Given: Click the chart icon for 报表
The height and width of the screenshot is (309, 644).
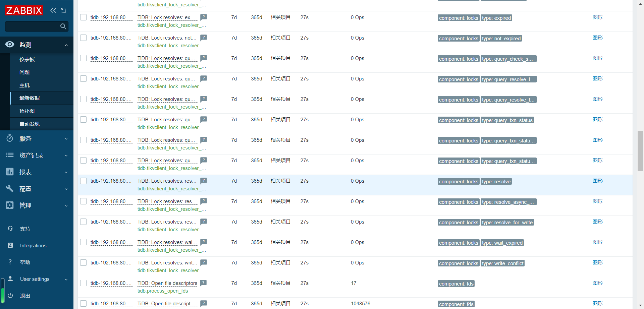Looking at the screenshot, I should point(10,172).
